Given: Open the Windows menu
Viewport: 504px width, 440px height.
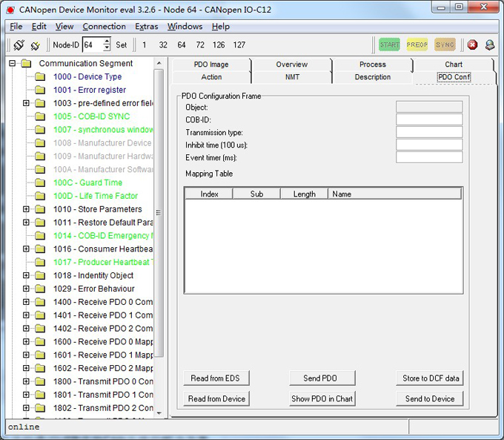Looking at the screenshot, I should tap(185, 27).
